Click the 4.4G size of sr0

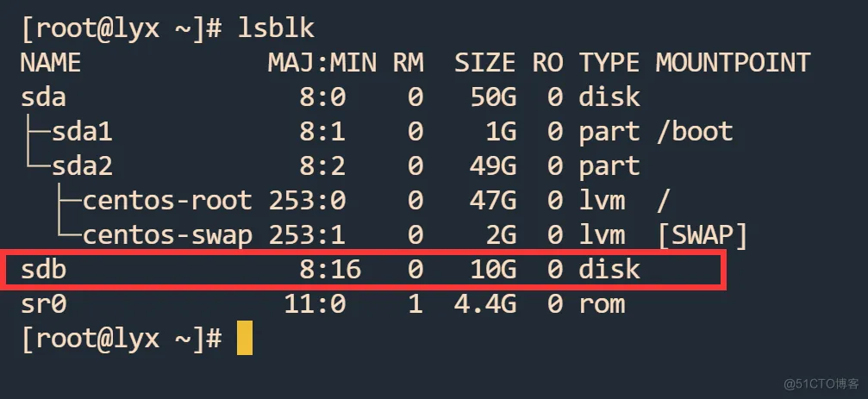[485, 304]
